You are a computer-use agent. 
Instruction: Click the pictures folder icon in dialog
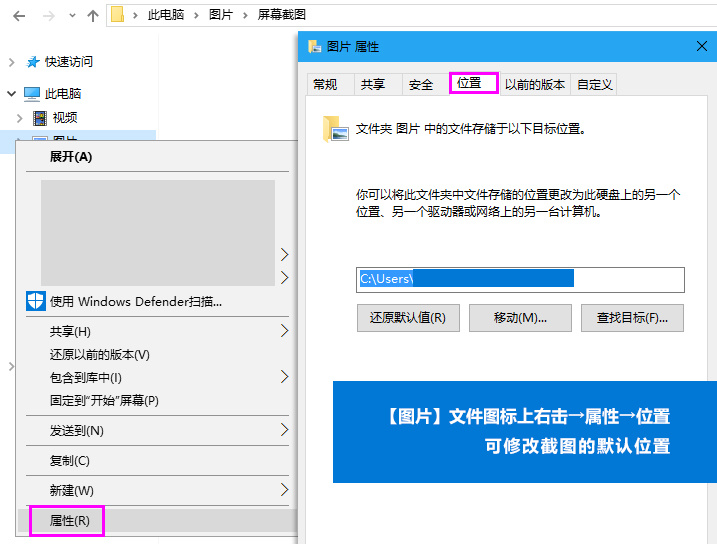[x=336, y=129]
